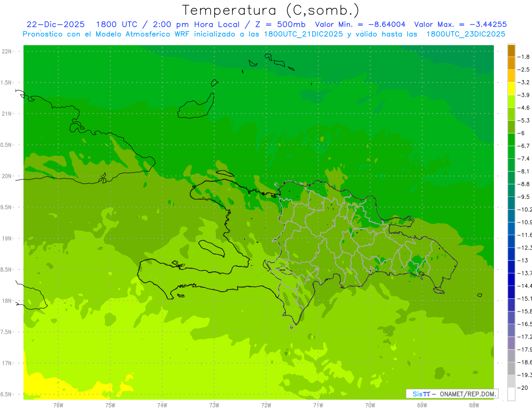Click the '18N' latitude label
The height and width of the screenshot is (411, 532).
click(x=6, y=301)
